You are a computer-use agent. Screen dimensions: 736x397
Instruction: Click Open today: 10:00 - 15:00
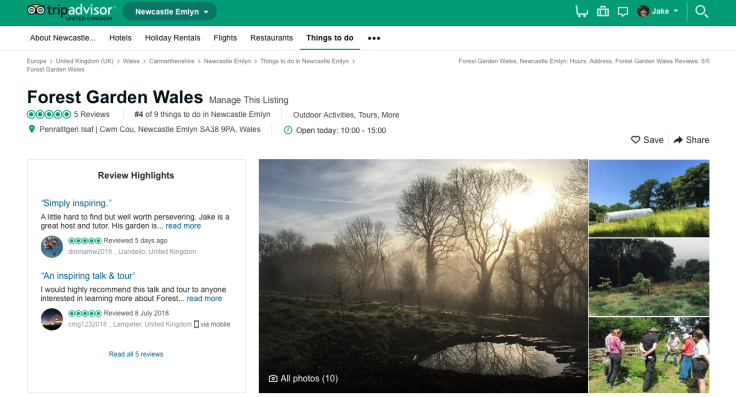tap(341, 130)
